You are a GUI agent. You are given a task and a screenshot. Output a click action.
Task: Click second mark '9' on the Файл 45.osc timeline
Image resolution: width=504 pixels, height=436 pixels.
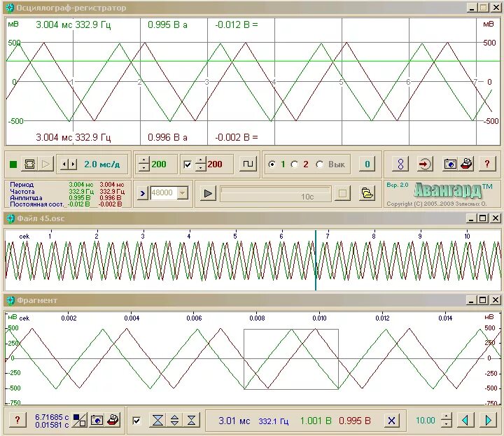click(420, 236)
